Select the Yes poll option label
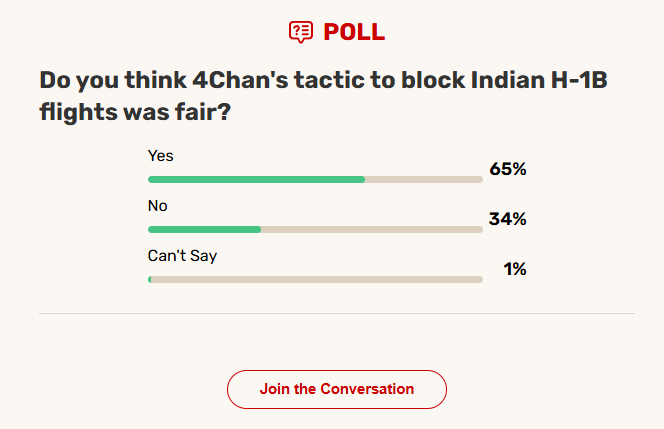Screen dimensions: 664x429 click(x=160, y=156)
